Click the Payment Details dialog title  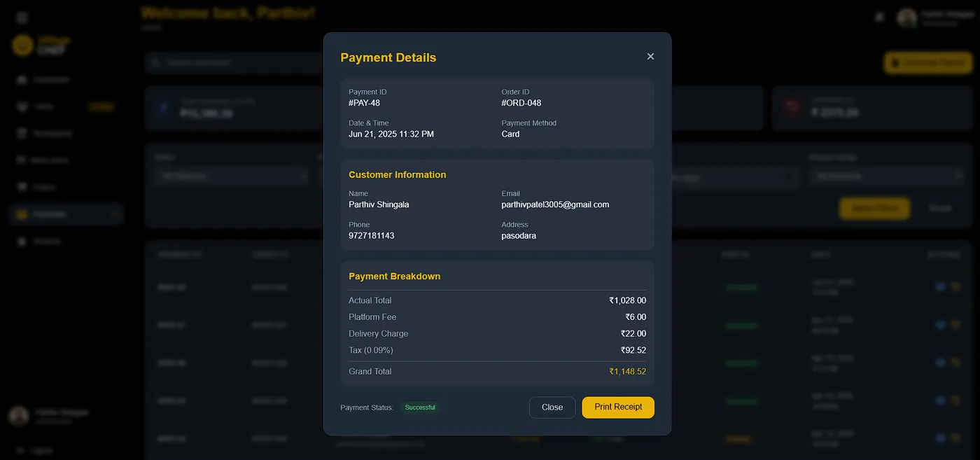pyautogui.click(x=388, y=57)
